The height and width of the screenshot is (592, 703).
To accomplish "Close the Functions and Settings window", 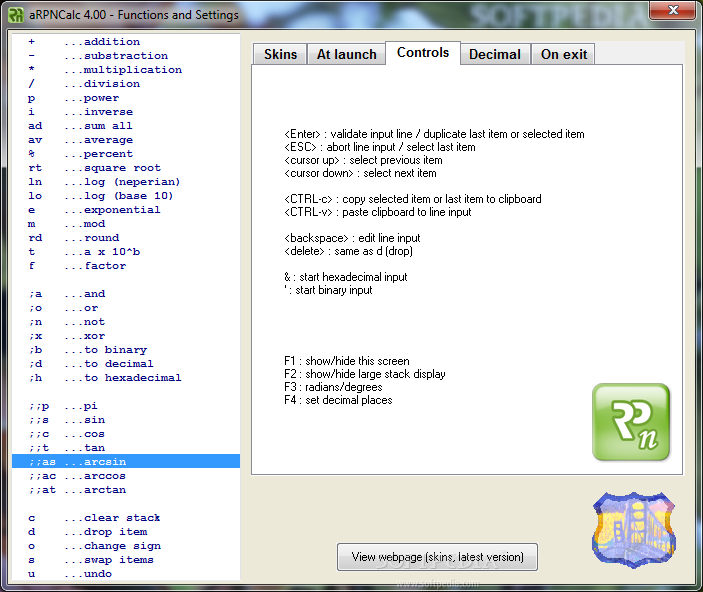I will 672,10.
